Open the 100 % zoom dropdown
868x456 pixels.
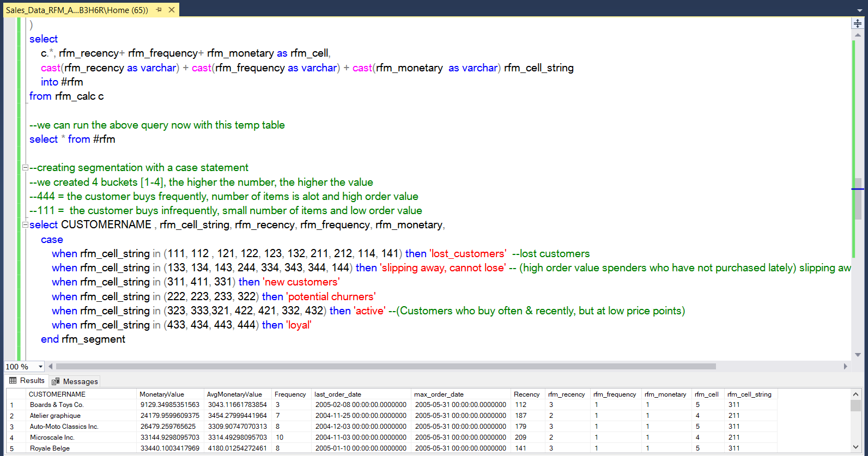40,367
